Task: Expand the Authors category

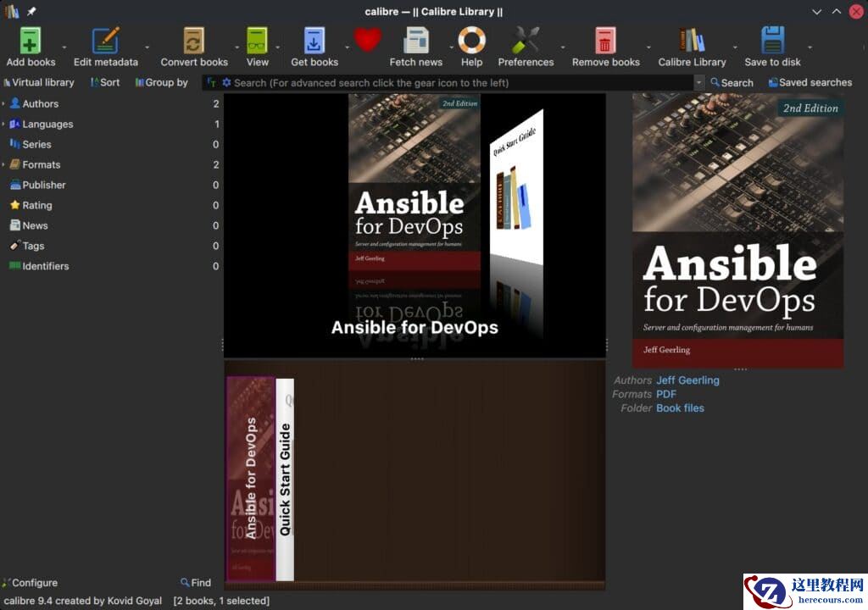Action: [3, 103]
